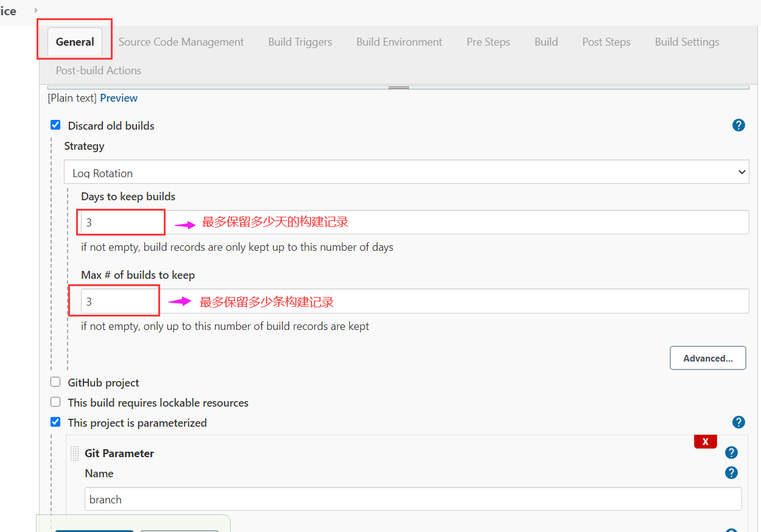The image size is (761, 532).
Task: Uncheck Discard old builds
Action: (x=55, y=125)
